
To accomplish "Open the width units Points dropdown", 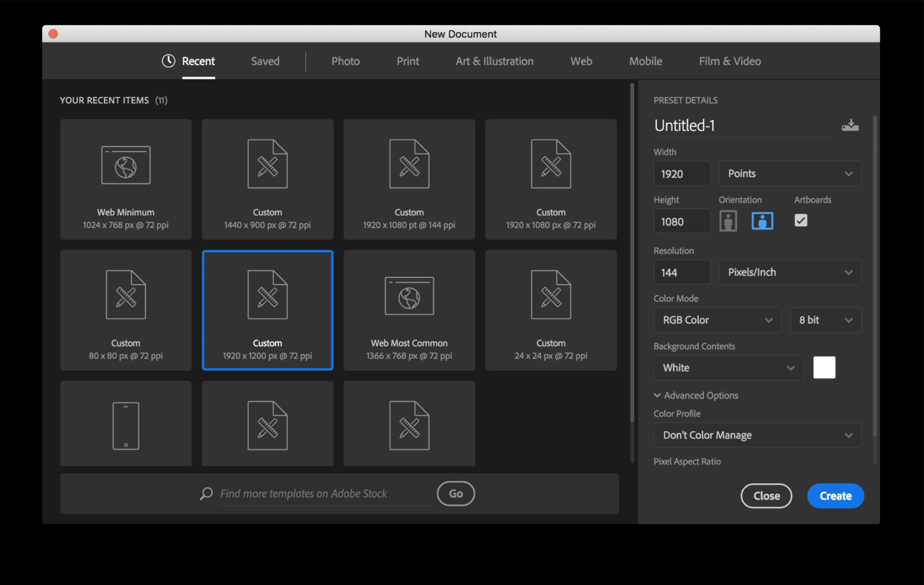I will (x=790, y=173).
